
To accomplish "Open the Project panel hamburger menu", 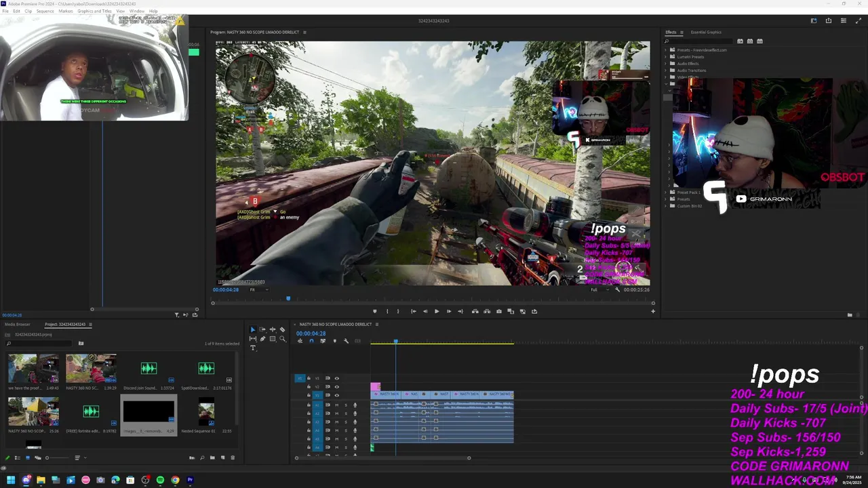I will [x=90, y=324].
